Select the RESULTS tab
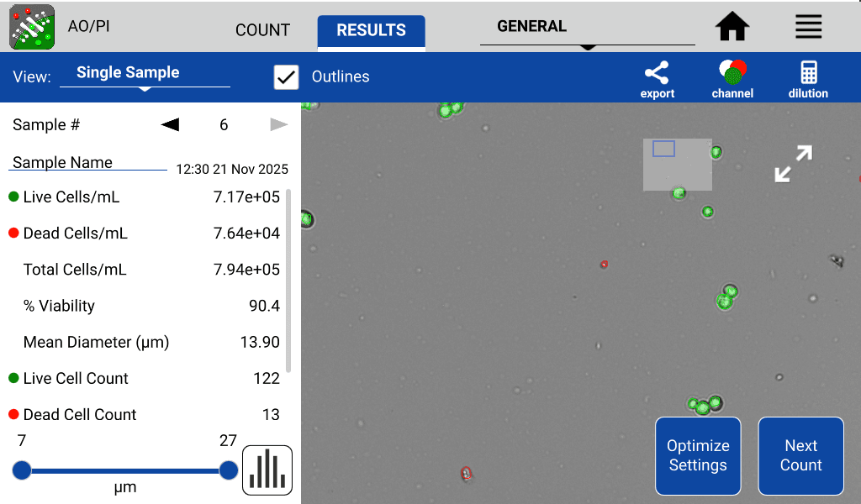 tap(371, 30)
